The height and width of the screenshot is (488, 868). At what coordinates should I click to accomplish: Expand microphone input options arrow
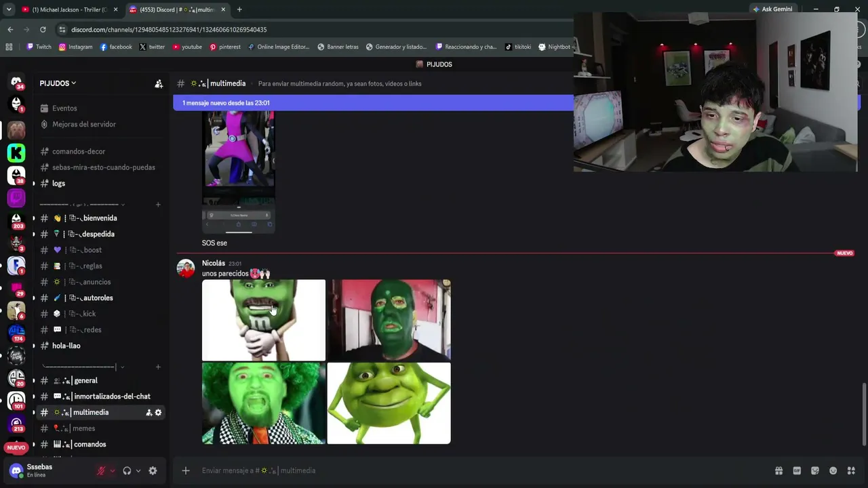pos(112,470)
